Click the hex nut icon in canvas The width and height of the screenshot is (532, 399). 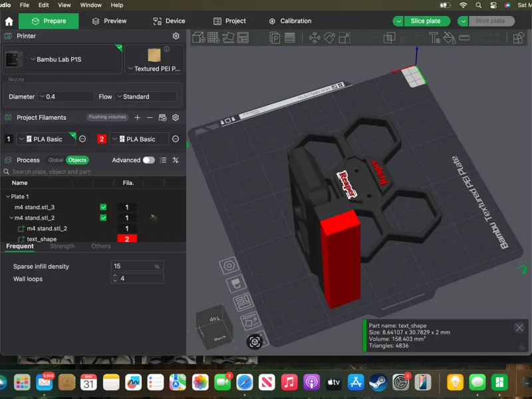coord(229,265)
